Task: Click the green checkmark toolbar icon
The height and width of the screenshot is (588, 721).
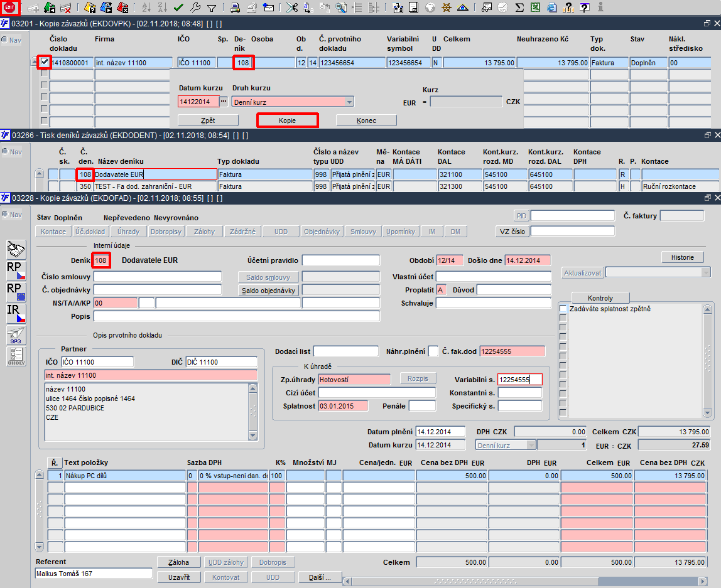Action: tap(179, 8)
